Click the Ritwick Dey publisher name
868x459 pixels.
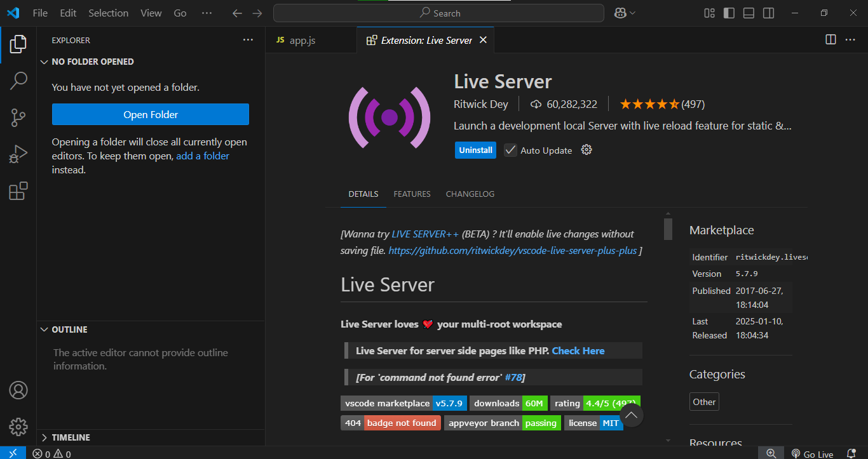point(480,104)
